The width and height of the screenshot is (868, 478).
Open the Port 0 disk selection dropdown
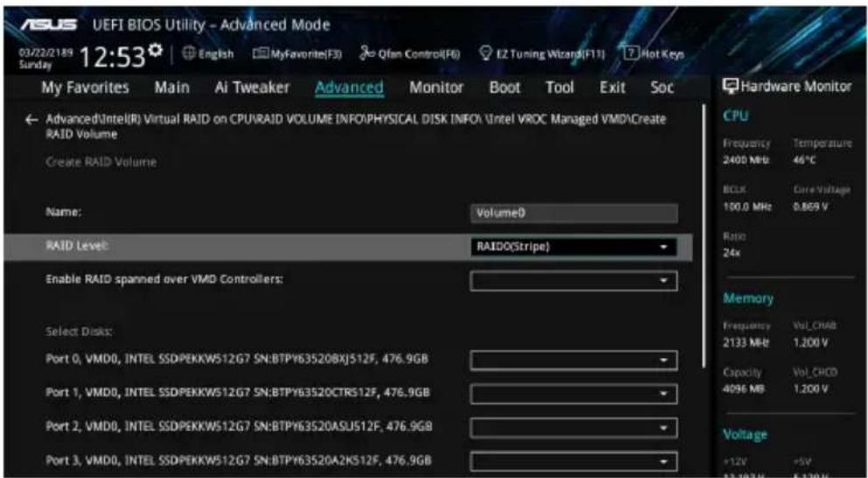[573, 361]
